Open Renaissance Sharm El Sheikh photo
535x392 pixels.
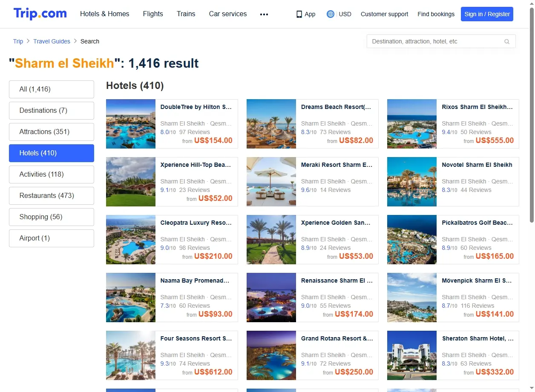click(x=271, y=298)
